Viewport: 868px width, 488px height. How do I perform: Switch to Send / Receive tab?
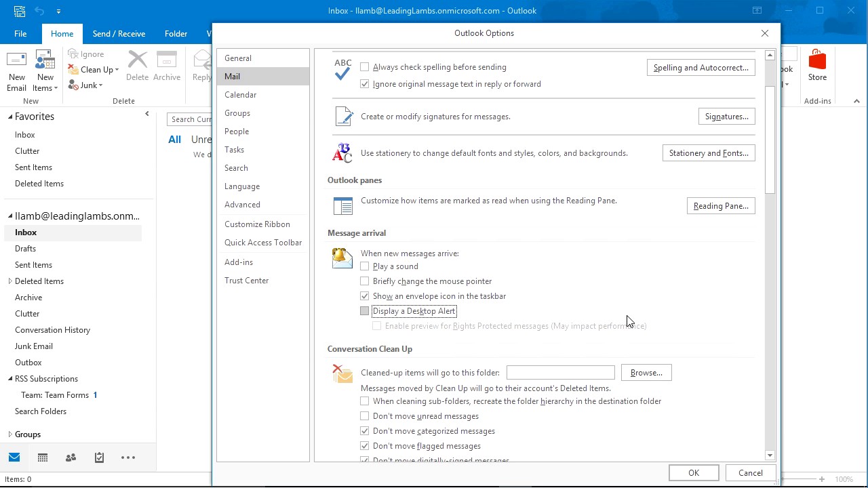pyautogui.click(x=119, y=34)
